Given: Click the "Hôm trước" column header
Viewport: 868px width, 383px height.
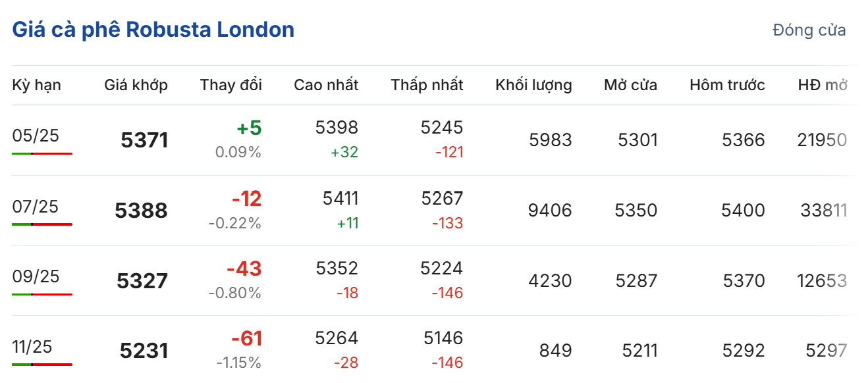Looking at the screenshot, I should click(727, 85).
